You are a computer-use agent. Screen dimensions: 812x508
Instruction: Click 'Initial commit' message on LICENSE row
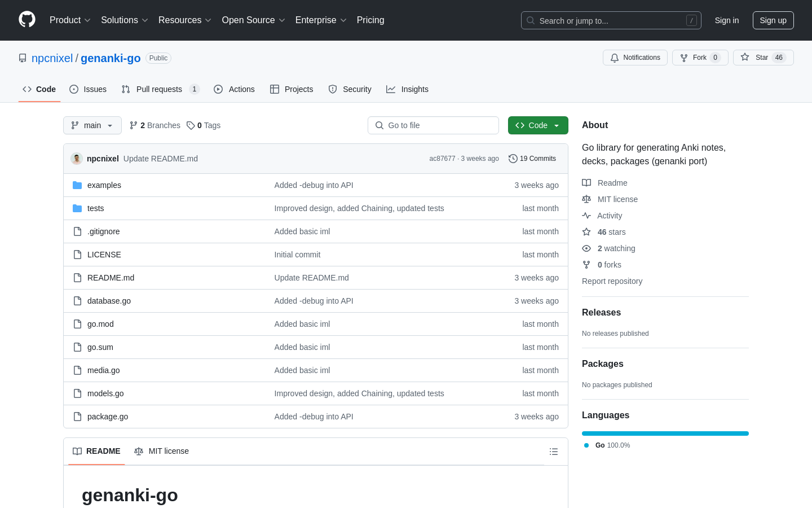pyautogui.click(x=297, y=255)
